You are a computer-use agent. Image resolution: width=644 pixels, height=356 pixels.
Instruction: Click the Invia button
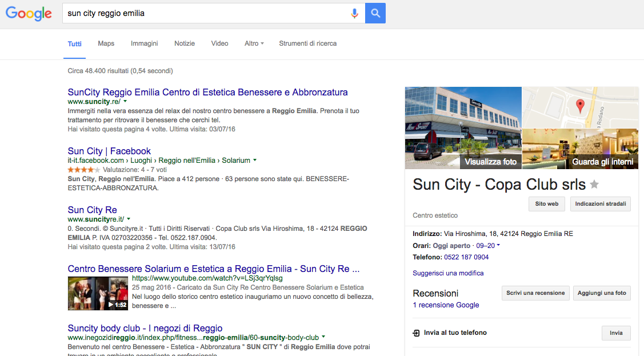click(x=616, y=333)
